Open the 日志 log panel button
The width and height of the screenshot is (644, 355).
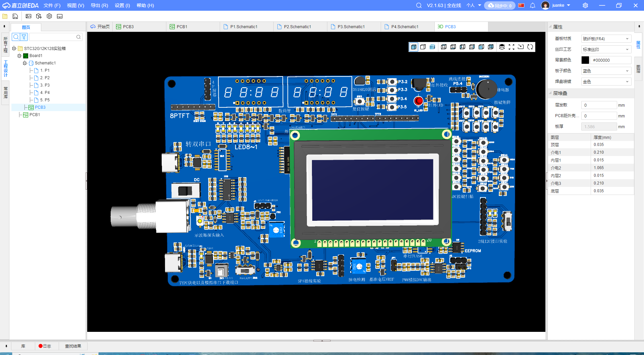pos(45,346)
